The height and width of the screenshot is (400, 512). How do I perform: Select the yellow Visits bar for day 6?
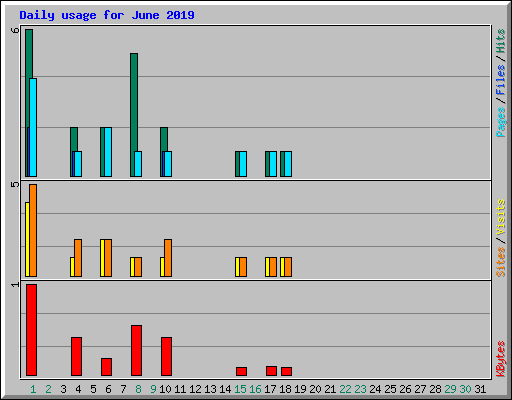pos(102,258)
